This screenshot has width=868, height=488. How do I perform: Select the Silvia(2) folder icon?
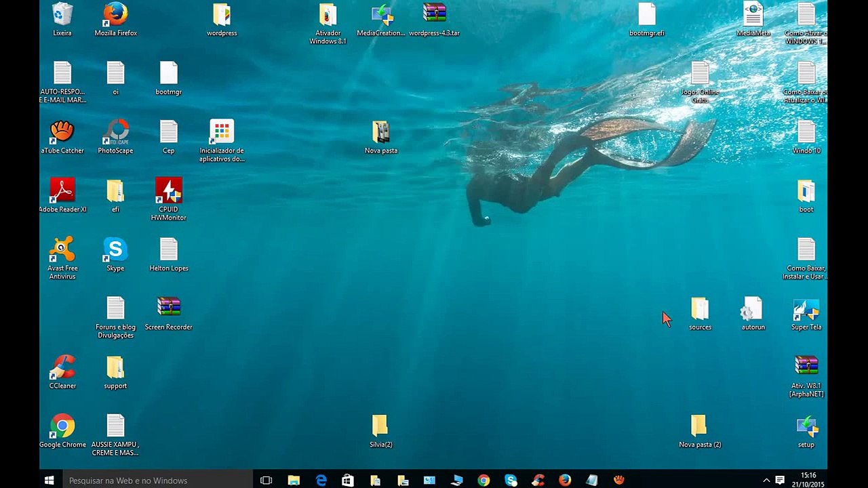pos(381,431)
